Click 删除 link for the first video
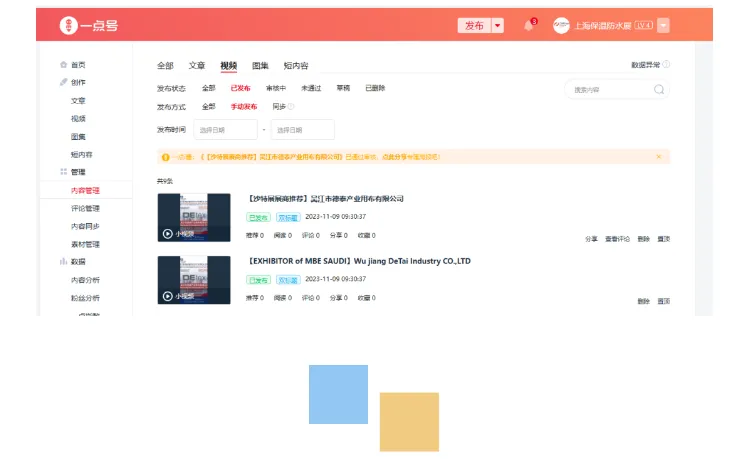This screenshot has width=742, height=459. click(644, 239)
